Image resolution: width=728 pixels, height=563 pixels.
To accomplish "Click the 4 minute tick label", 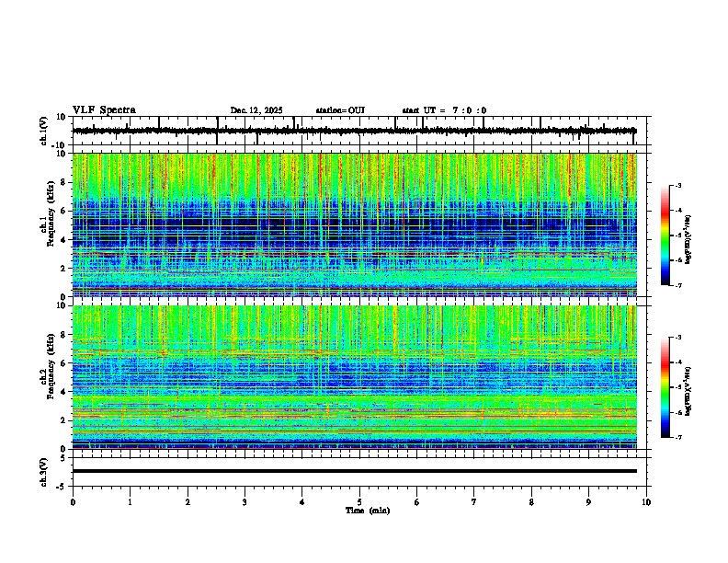I will point(302,502).
